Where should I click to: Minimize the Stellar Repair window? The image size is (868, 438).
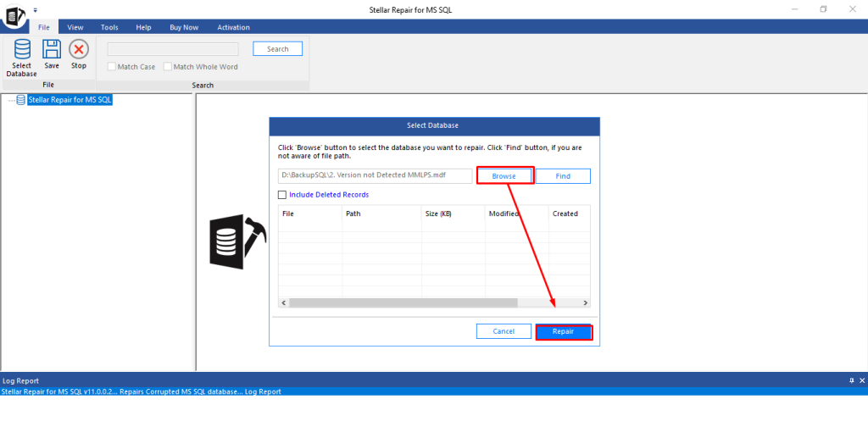point(794,9)
